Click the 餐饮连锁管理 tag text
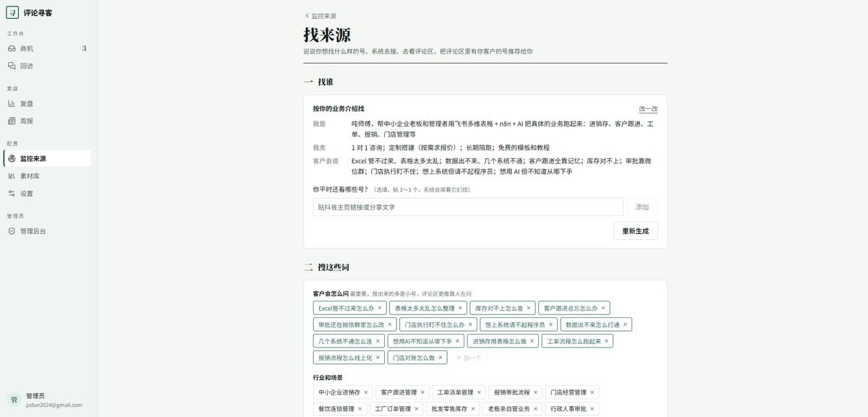This screenshot has height=417, width=868. [336, 409]
